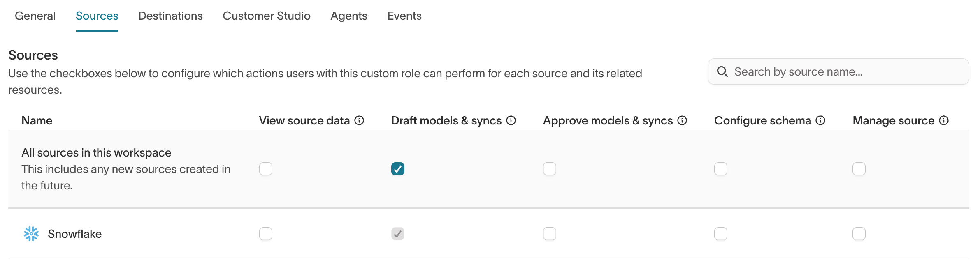The width and height of the screenshot is (980, 267).
Task: Click the Sources section heading
Action: [33, 55]
